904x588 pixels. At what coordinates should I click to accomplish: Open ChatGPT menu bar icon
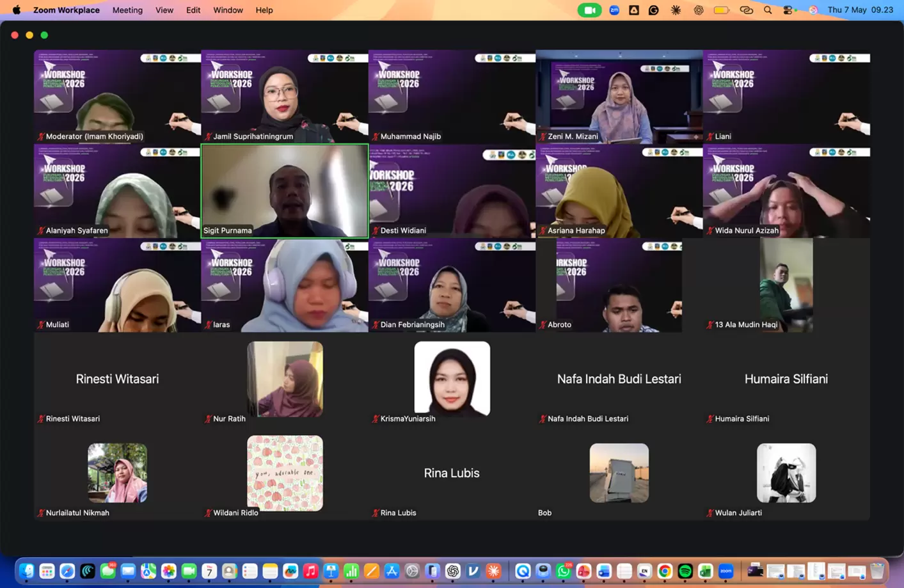(699, 10)
